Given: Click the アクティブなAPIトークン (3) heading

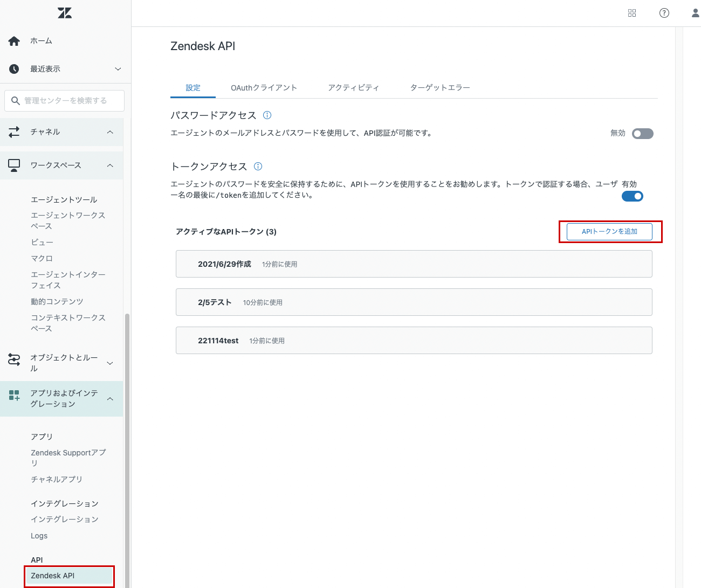Looking at the screenshot, I should (226, 232).
